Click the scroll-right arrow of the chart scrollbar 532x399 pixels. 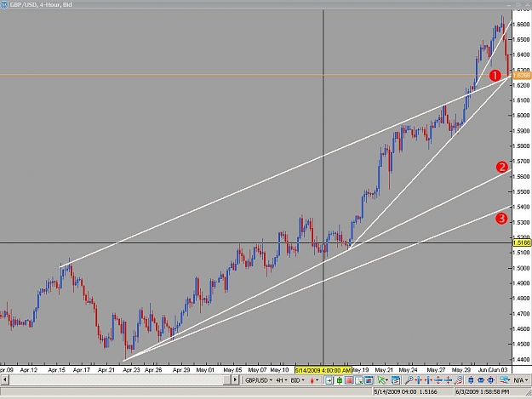pos(235,379)
